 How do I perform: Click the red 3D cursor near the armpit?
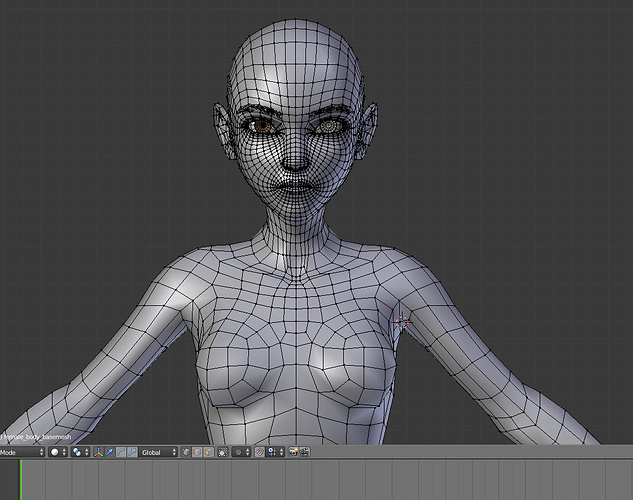point(402,322)
